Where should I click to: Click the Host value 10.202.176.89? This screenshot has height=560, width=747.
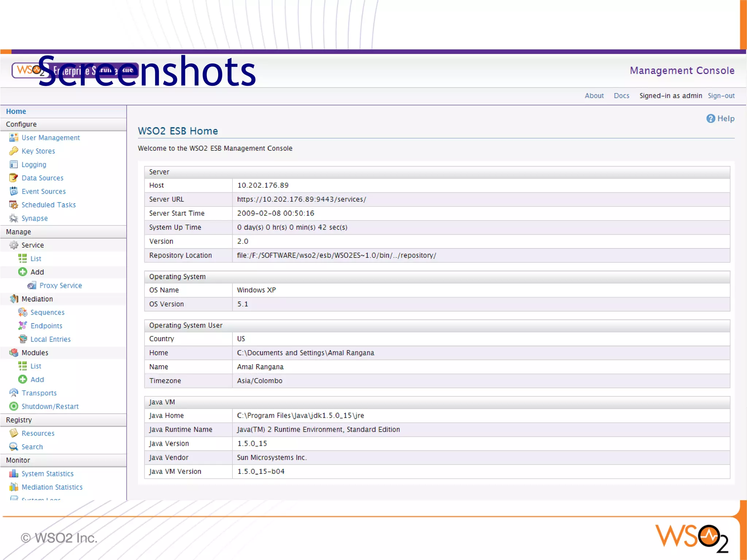tap(263, 185)
